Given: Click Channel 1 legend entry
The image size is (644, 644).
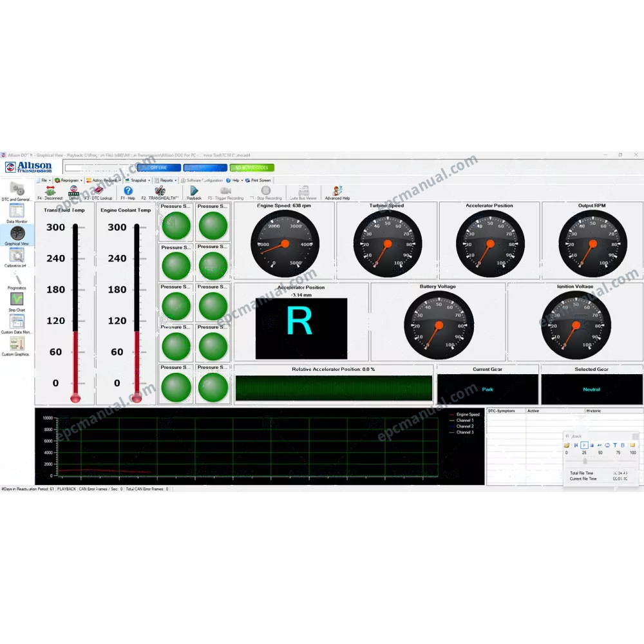Looking at the screenshot, I should point(462,420).
